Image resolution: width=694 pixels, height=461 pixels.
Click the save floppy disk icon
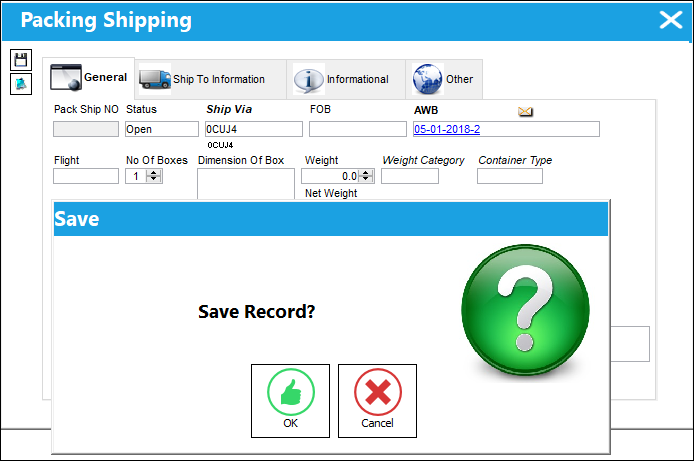click(x=21, y=60)
